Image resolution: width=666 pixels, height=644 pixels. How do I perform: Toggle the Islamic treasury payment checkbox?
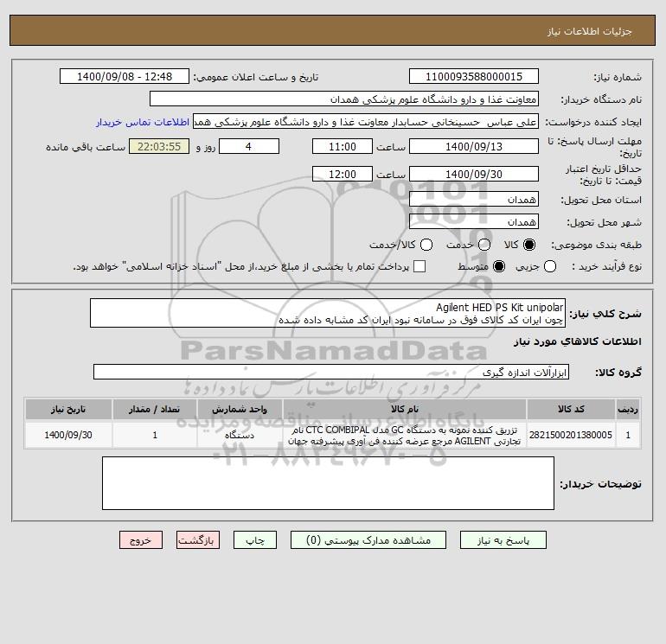[x=419, y=266]
